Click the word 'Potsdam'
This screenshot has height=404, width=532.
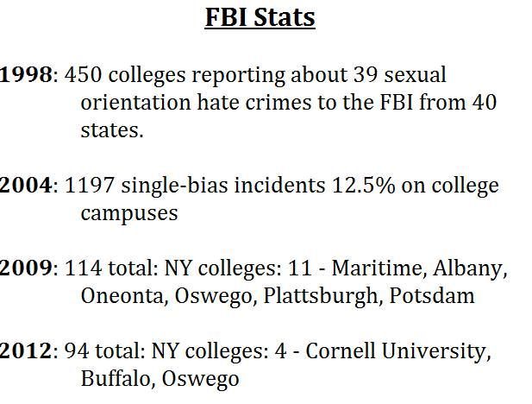pyautogui.click(x=432, y=295)
